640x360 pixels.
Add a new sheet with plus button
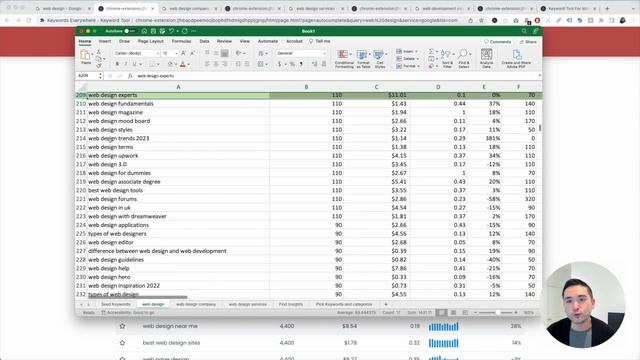point(386,304)
